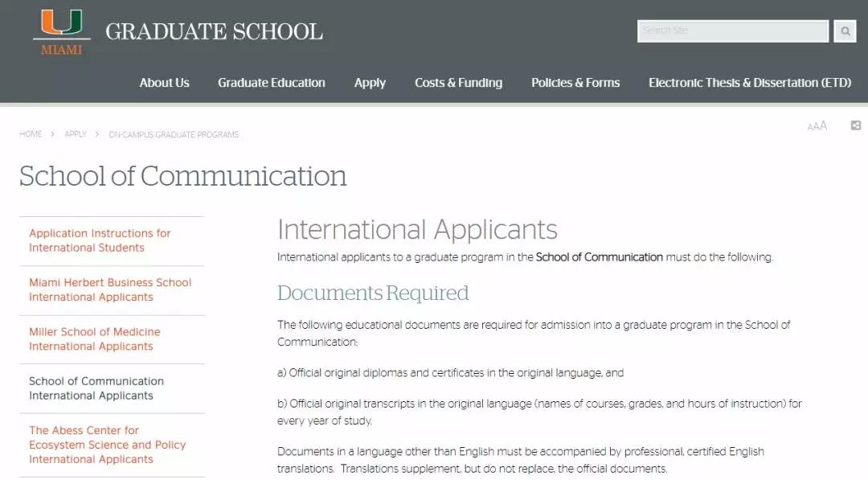868x480 pixels.
Task: Click the School of Communication inline text link
Action: (599, 257)
